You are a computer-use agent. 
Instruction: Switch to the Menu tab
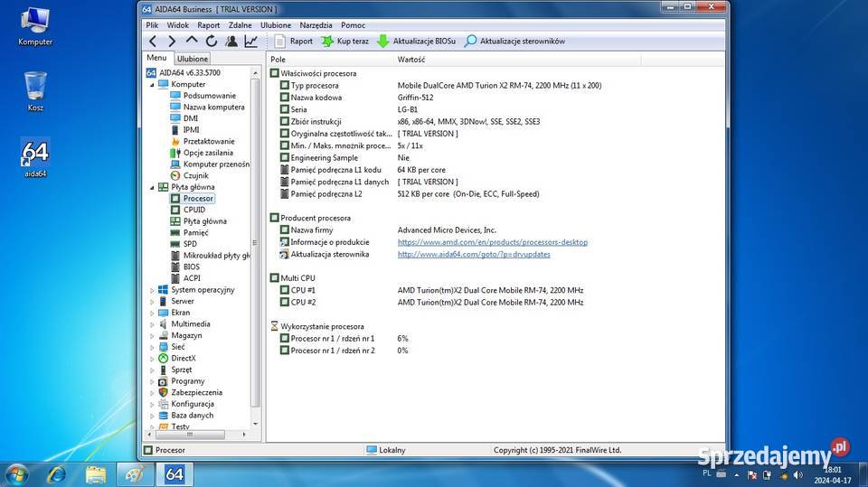(156, 58)
